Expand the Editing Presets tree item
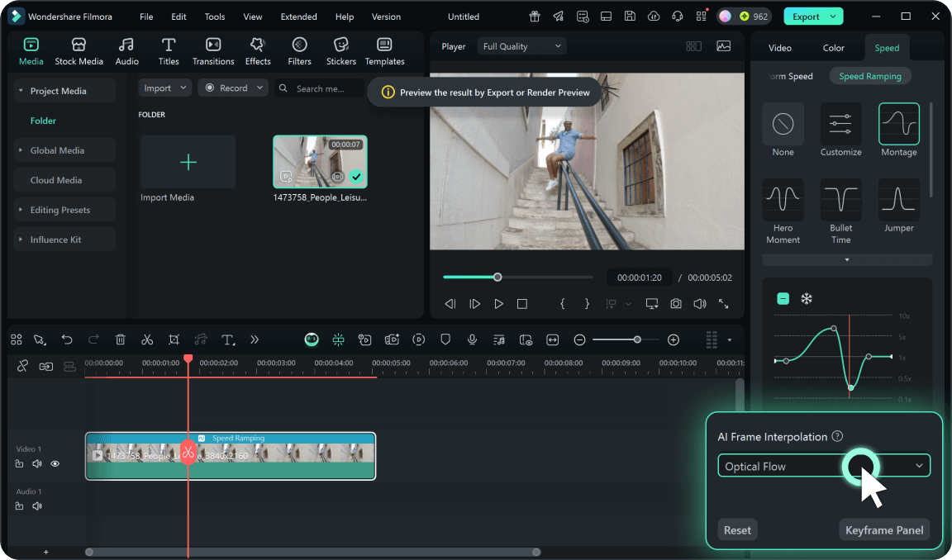 point(21,209)
